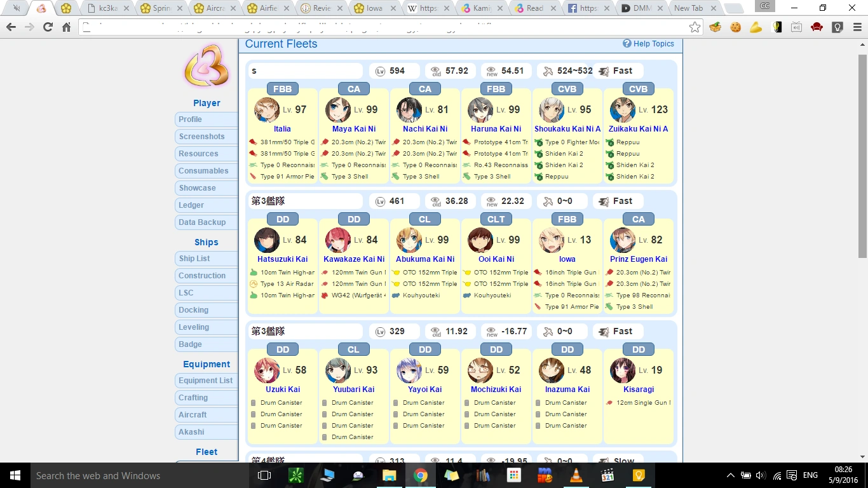Viewport: 868px width, 488px height.
Task: Select the Kawakaze Kai Ni avatar
Action: pos(338,240)
